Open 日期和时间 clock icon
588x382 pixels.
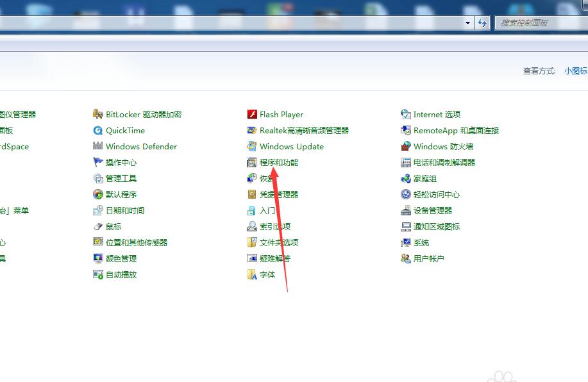tap(98, 210)
